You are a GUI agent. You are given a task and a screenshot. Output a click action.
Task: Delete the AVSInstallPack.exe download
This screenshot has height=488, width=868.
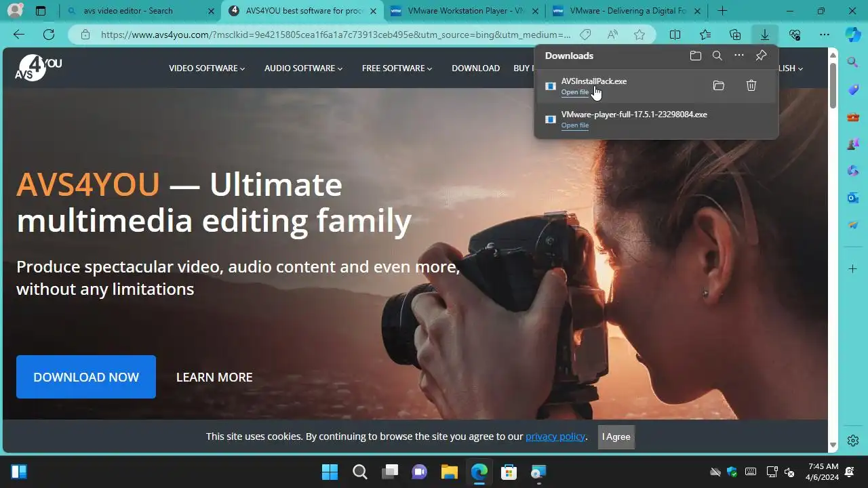coord(751,85)
